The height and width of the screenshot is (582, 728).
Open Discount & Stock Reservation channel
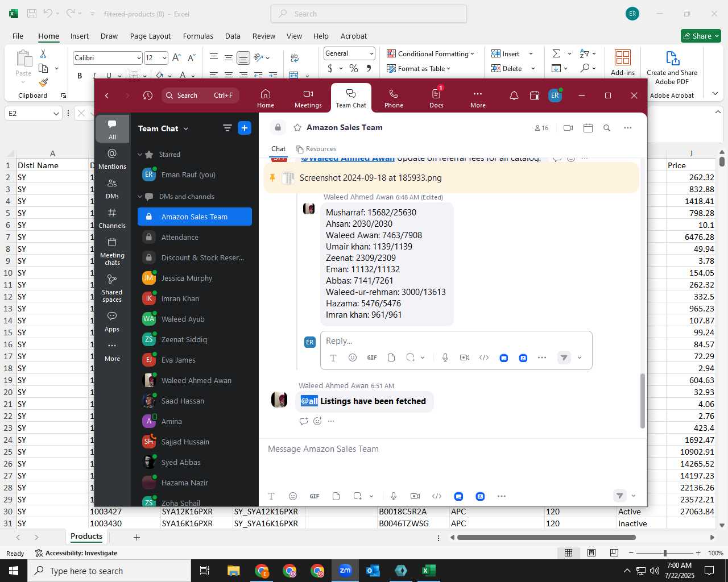pyautogui.click(x=195, y=257)
